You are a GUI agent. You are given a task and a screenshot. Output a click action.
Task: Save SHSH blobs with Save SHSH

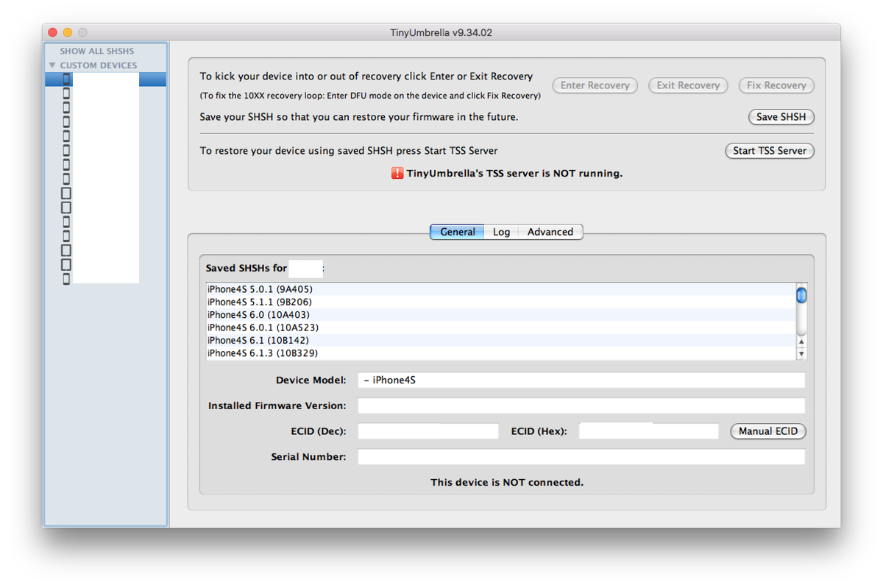pyautogui.click(x=781, y=117)
